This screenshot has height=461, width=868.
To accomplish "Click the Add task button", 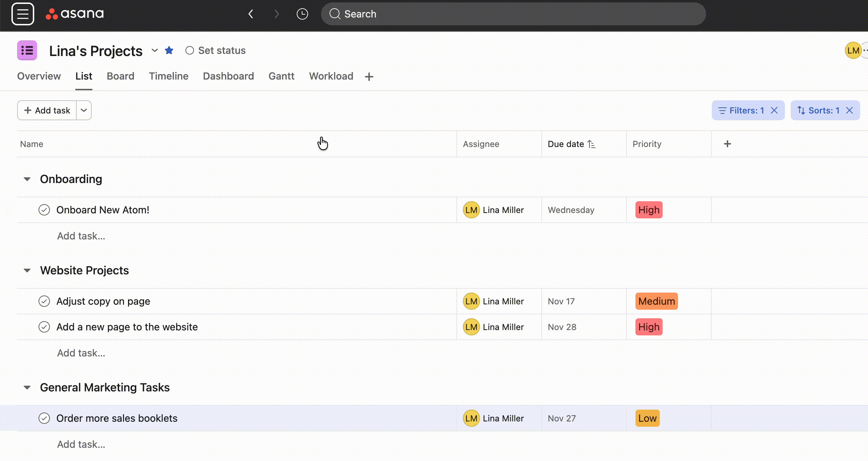I will click(47, 110).
